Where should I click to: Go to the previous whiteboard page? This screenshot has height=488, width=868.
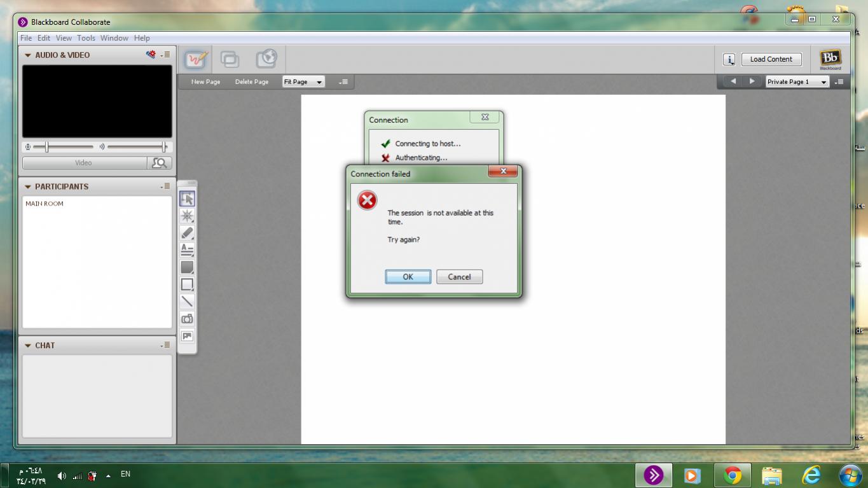coord(733,81)
